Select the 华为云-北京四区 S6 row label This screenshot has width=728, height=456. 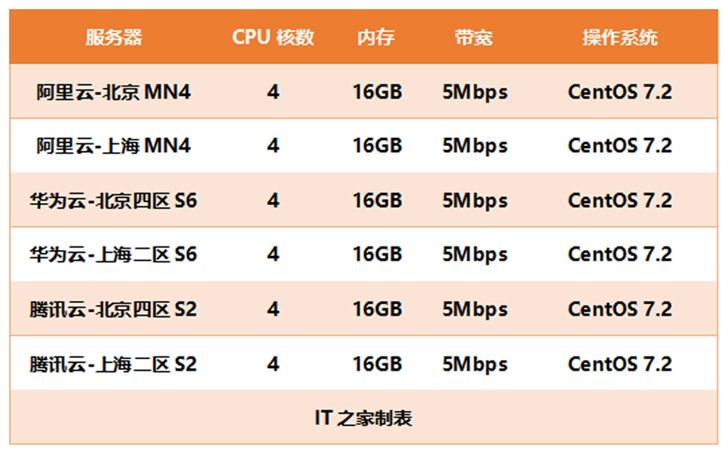113,200
